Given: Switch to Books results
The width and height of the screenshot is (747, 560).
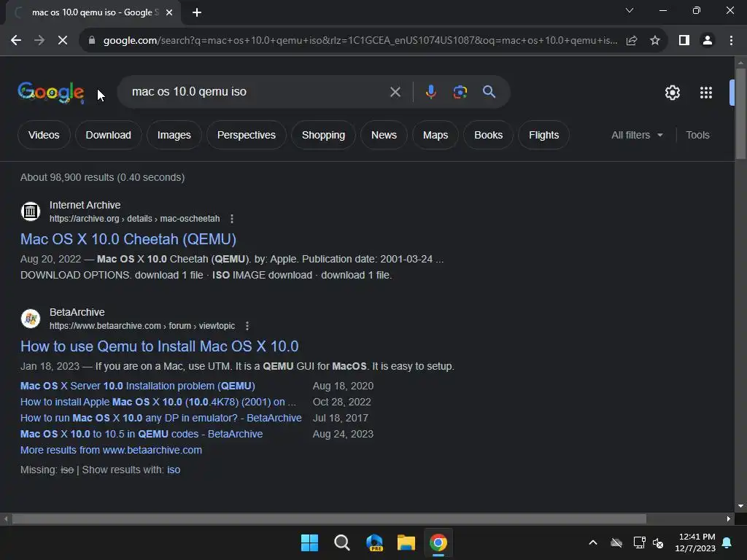Looking at the screenshot, I should [488, 135].
